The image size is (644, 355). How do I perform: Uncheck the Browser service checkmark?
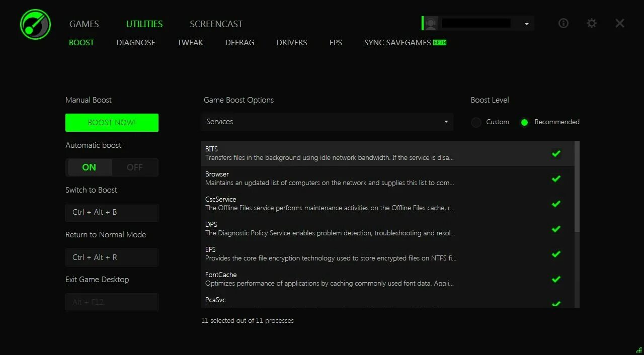(556, 179)
